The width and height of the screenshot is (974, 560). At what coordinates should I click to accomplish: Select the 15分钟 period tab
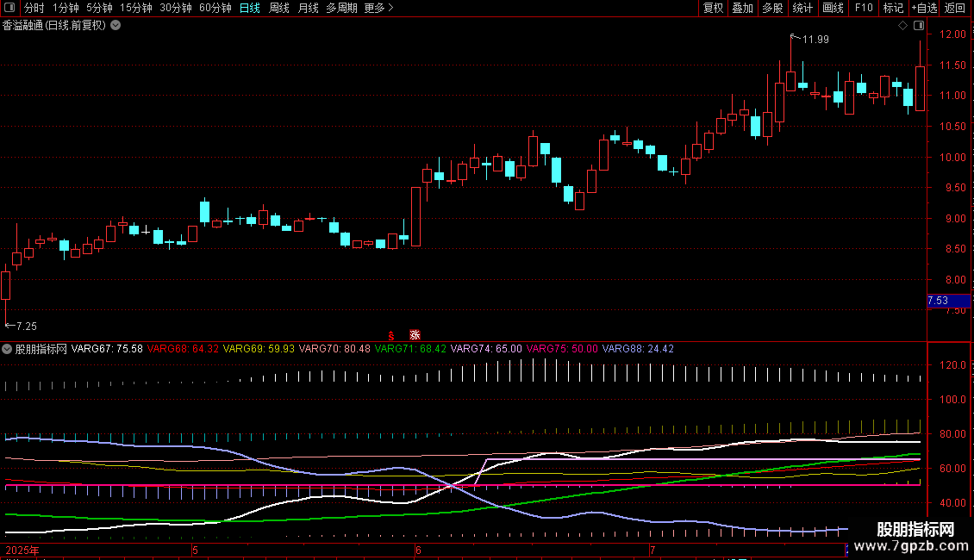[x=135, y=8]
